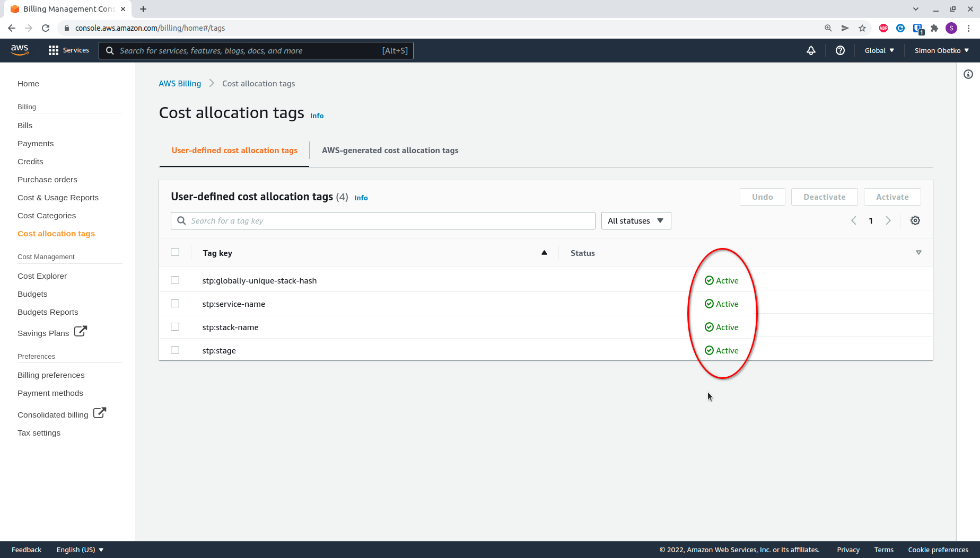Viewport: 980px width, 558px height.
Task: Follow the AWS Billing breadcrumb link
Action: tap(180, 84)
